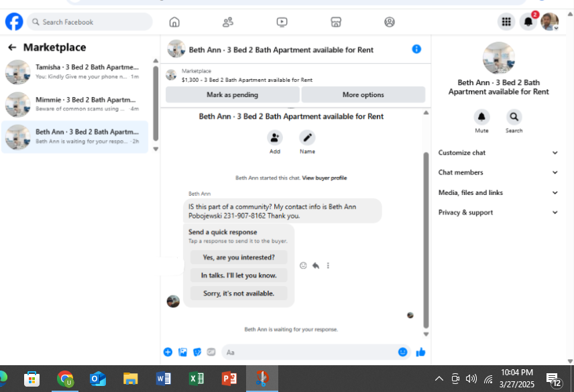Open the notifications bell
The height and width of the screenshot is (392, 574).
coord(528,22)
